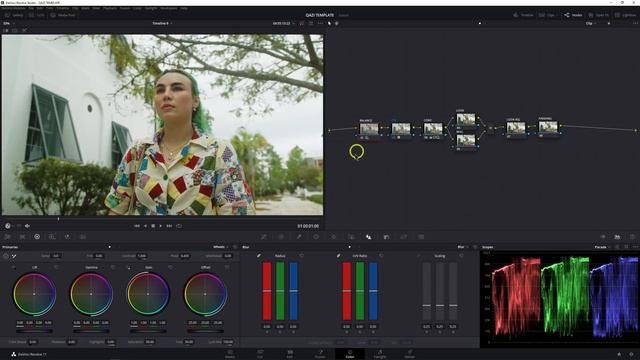640x360 pixels.
Task: Reset the Lift wheel
Action: (56, 267)
